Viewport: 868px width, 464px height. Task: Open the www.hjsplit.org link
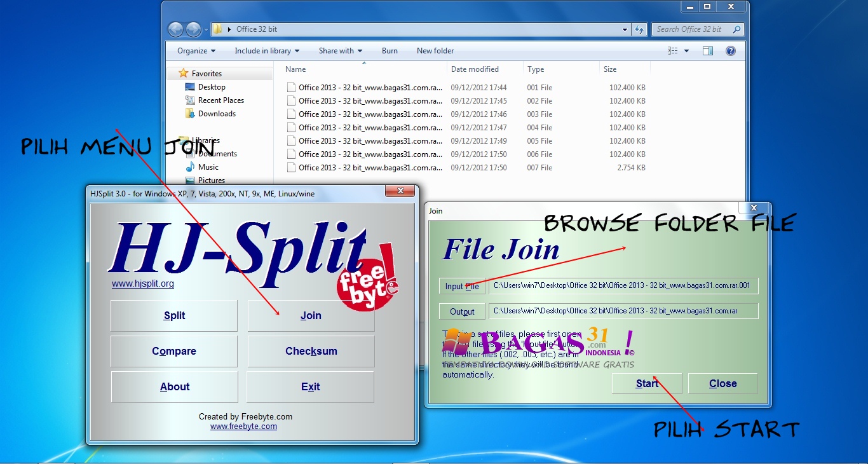click(143, 283)
